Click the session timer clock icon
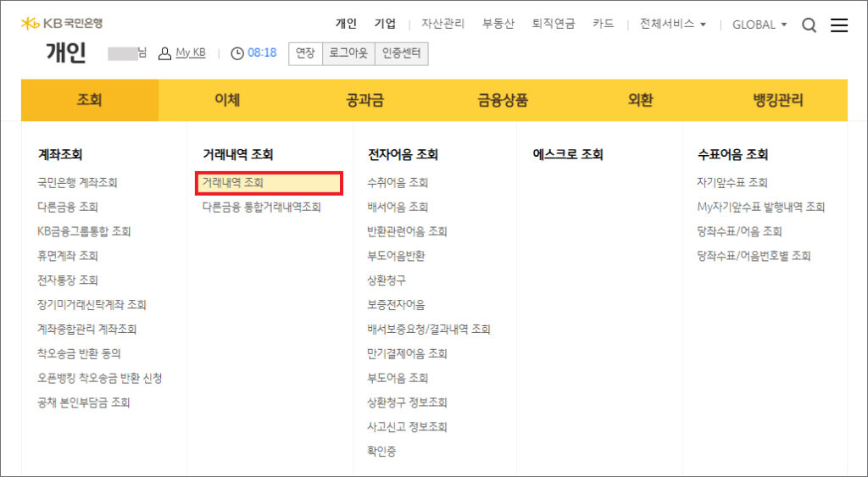This screenshot has width=868, height=477. pyautogui.click(x=237, y=53)
